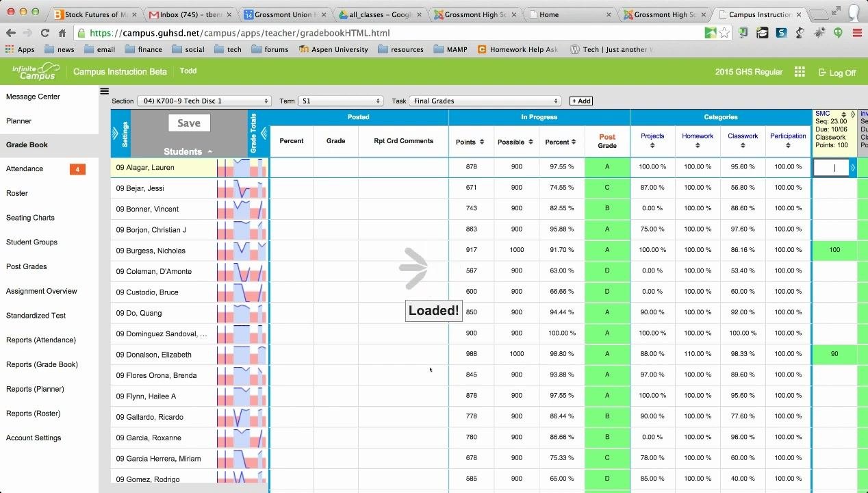Open Seating Charts in sidebar
The width and height of the screenshot is (868, 493).
coord(30,218)
